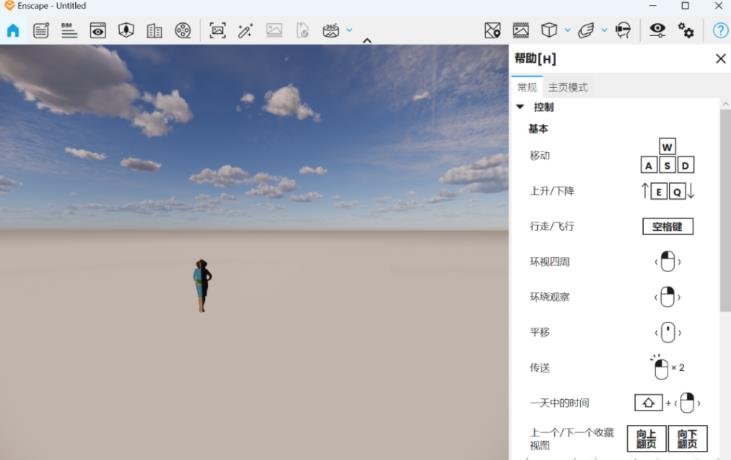Click the 360 panorama icon
731x460 pixels.
[x=331, y=30]
